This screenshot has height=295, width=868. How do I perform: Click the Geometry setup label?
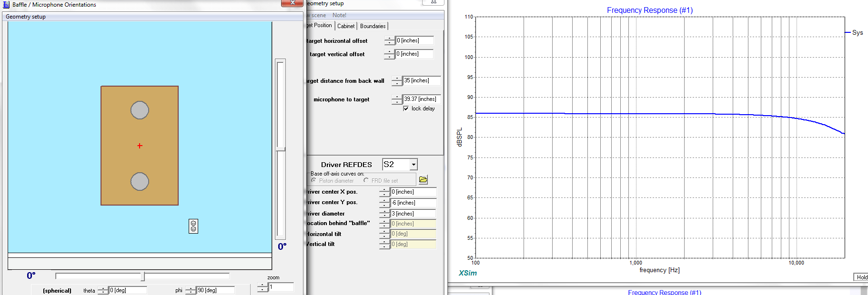26,17
